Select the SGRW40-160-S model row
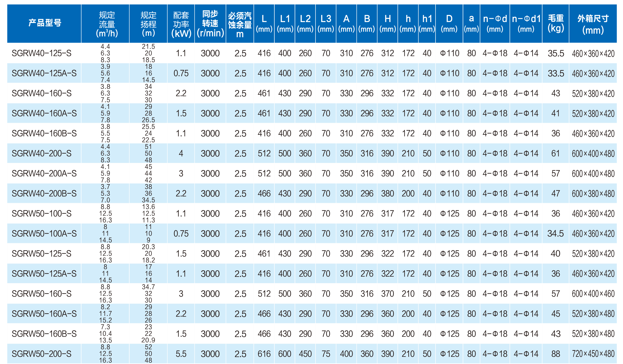The image size is (623, 364). pyautogui.click(x=41, y=93)
